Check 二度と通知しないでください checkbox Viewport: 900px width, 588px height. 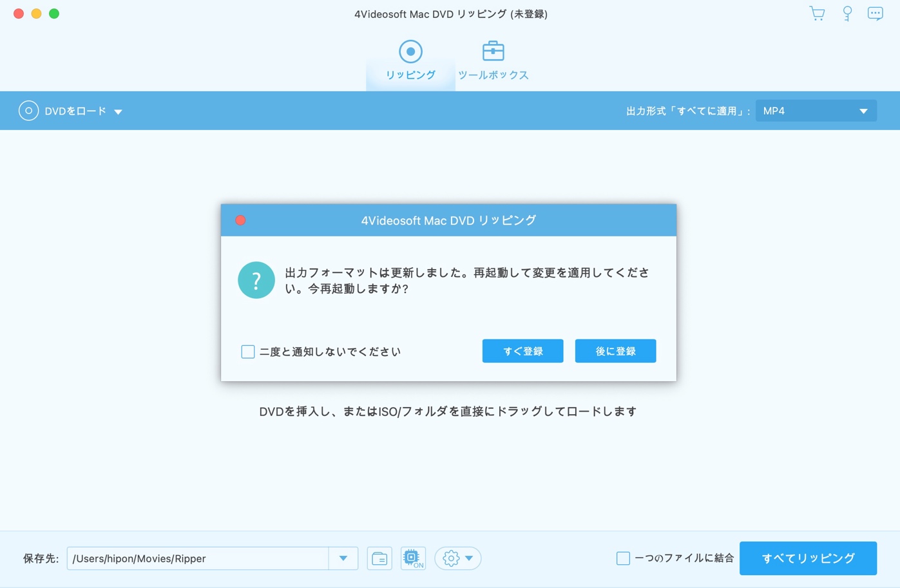(x=248, y=352)
